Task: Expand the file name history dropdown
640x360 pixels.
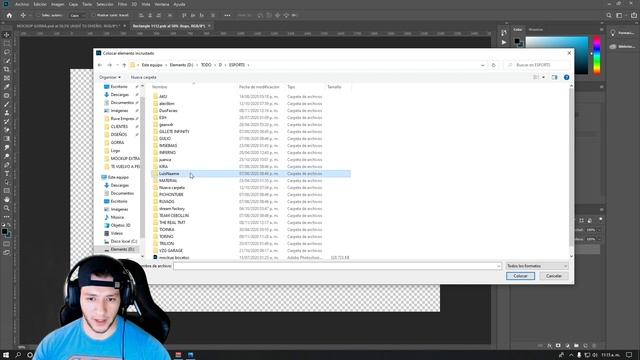Action: (498, 266)
